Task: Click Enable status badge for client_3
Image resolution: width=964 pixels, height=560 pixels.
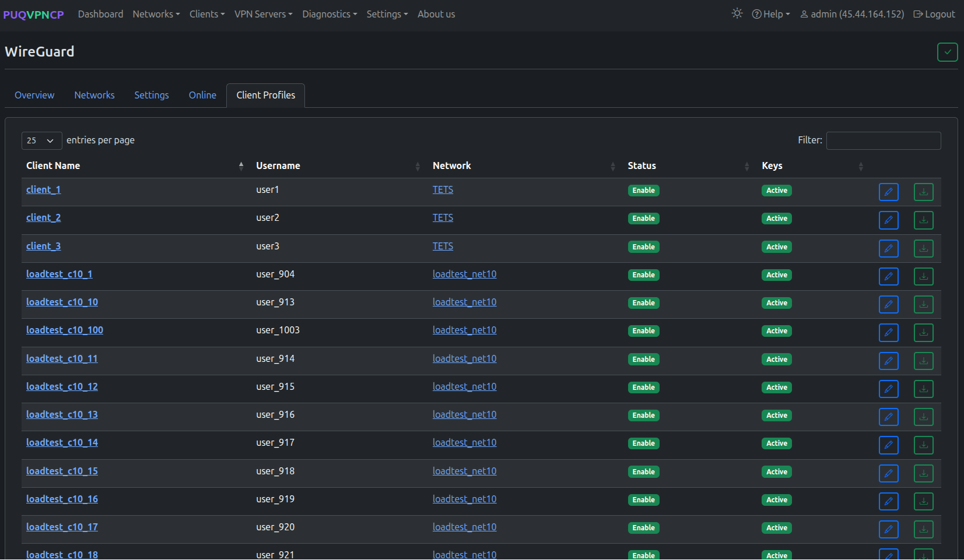Action: pos(643,247)
